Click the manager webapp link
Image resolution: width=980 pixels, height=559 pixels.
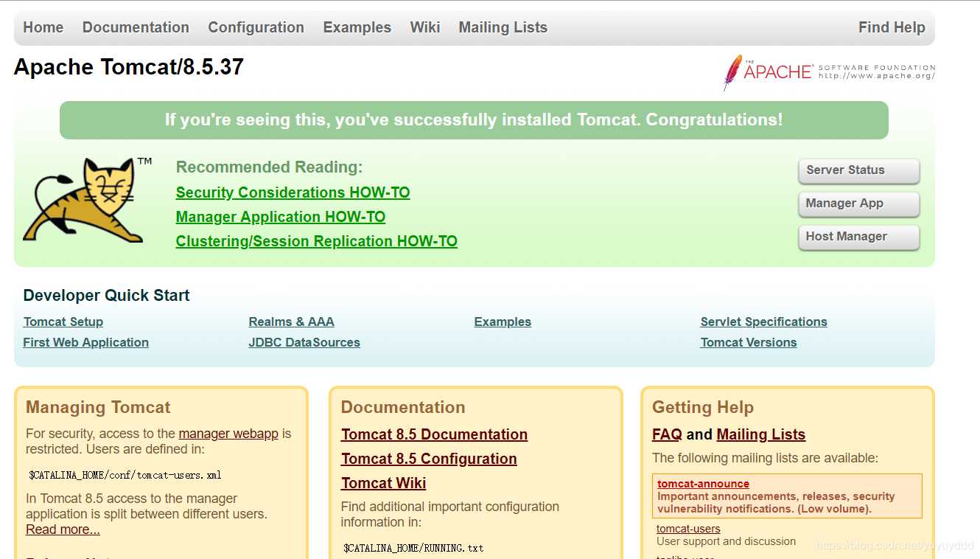(228, 434)
